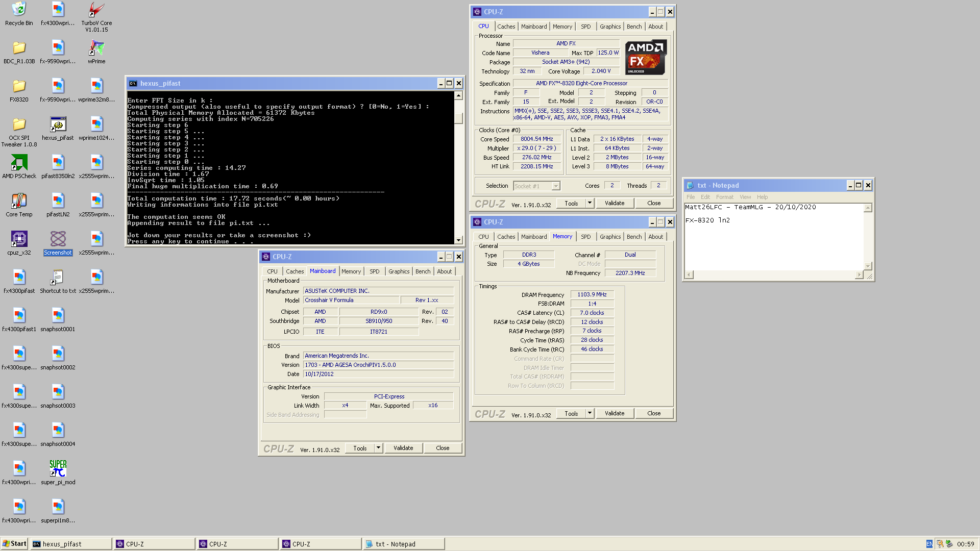
Task: Click the DRAM Frequency 1103.9 MHz value
Action: [x=592, y=294]
